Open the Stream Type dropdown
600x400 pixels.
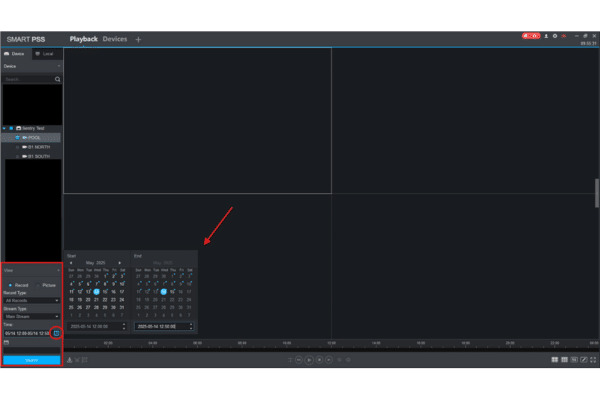[x=31, y=317]
